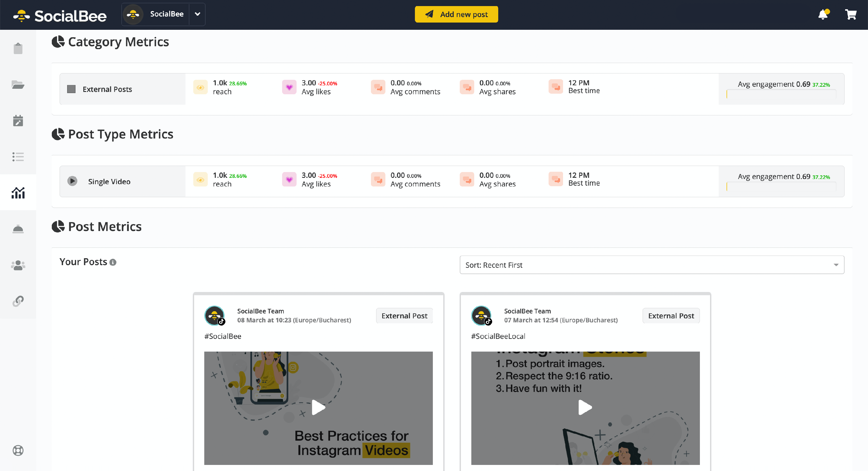
Task: Click the Add new post button
Action: [x=456, y=14]
